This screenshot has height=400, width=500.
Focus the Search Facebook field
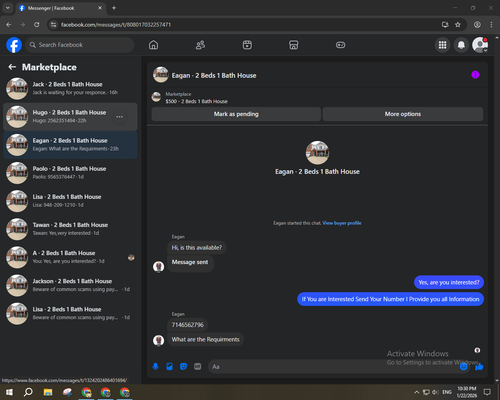click(80, 45)
